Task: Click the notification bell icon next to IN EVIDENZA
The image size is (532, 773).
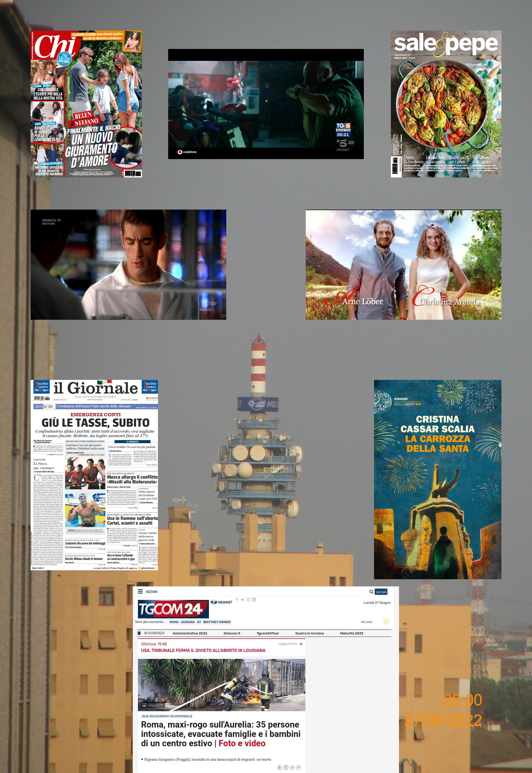Action: tap(139, 633)
